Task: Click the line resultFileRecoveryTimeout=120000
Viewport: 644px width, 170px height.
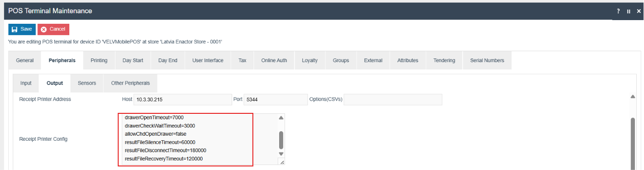Action: pyautogui.click(x=164, y=159)
